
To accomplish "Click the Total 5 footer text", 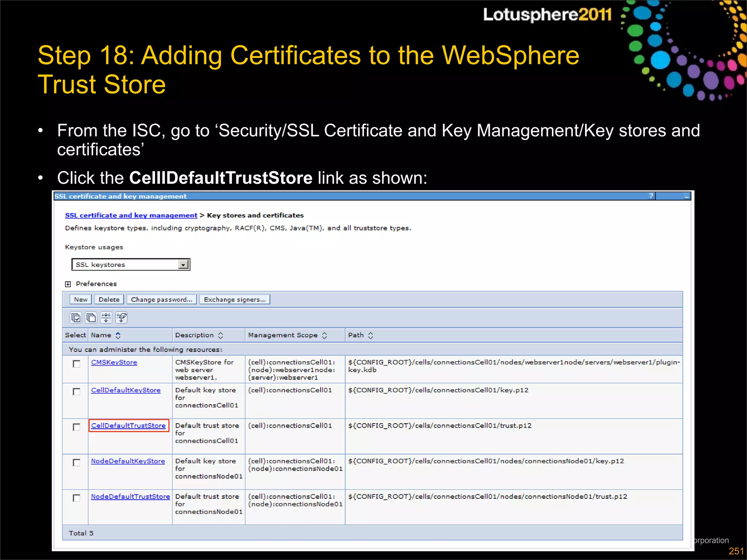I will (81, 533).
